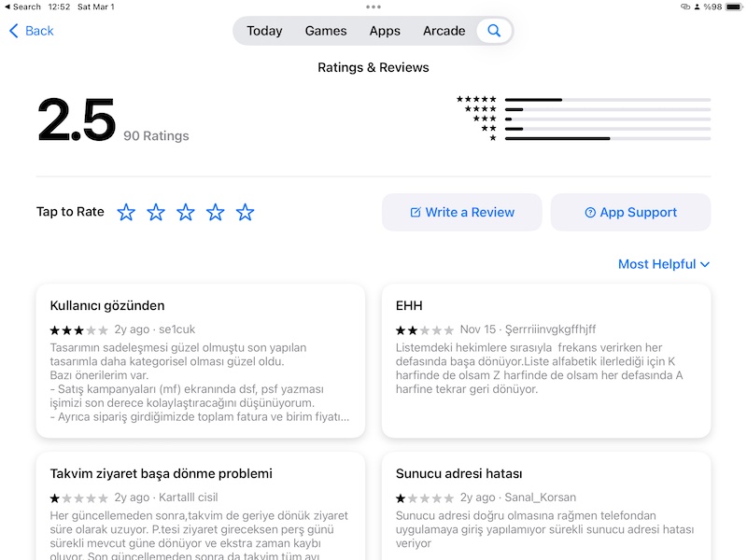Tap the App Support button
Viewport: 747px width, 560px height.
631,213
